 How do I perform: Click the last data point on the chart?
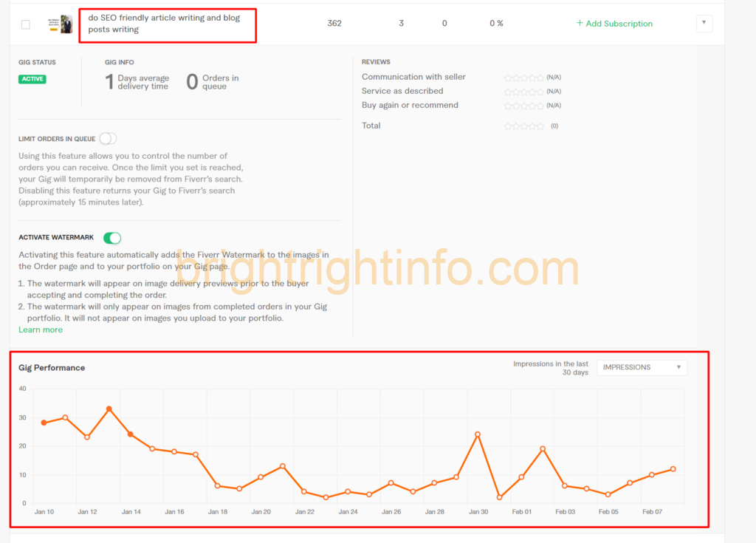pyautogui.click(x=673, y=469)
